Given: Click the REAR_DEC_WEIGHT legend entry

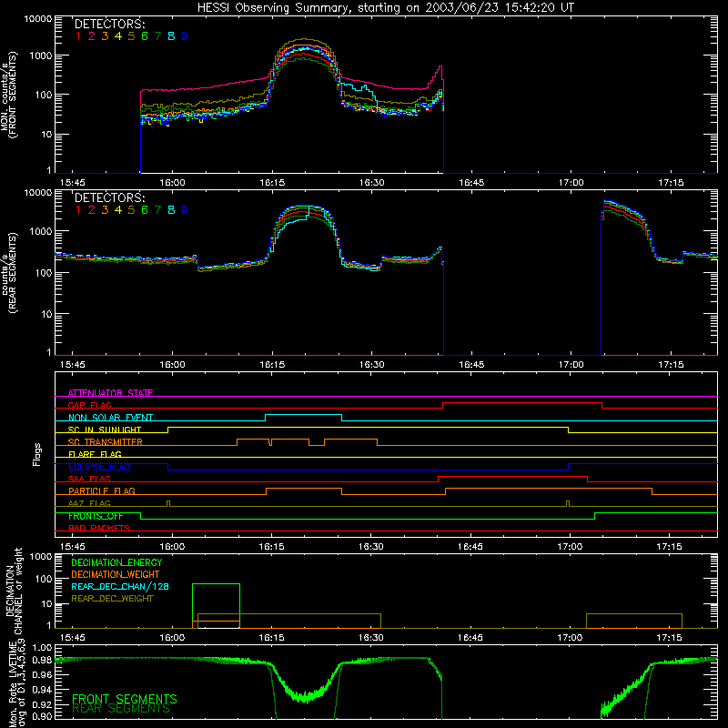Looking at the screenshot, I should (112, 599).
